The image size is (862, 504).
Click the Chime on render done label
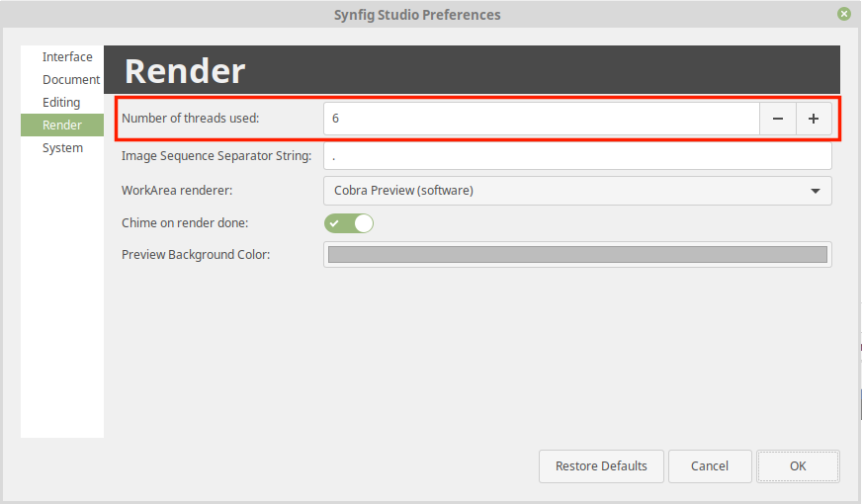185,223
